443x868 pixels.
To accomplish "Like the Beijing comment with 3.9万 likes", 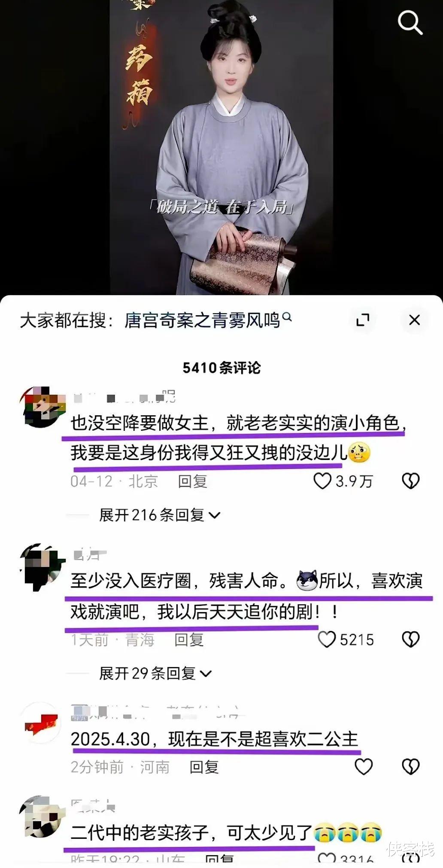I will tap(322, 481).
